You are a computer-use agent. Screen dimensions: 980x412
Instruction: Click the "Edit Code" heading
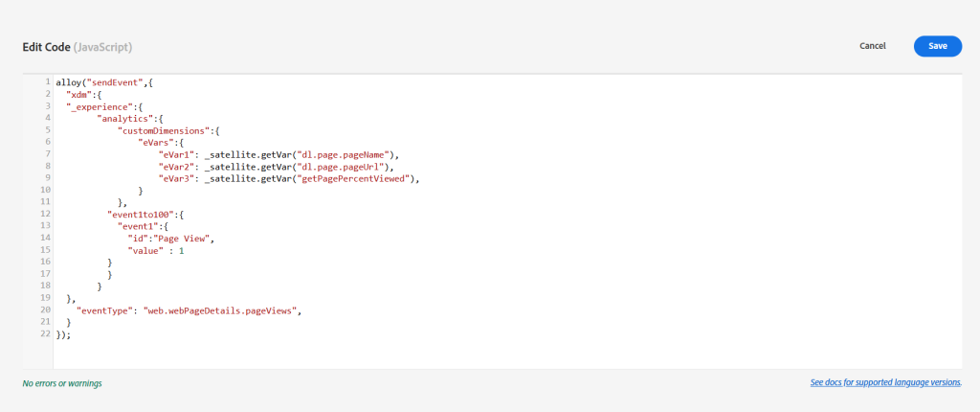coord(51,46)
